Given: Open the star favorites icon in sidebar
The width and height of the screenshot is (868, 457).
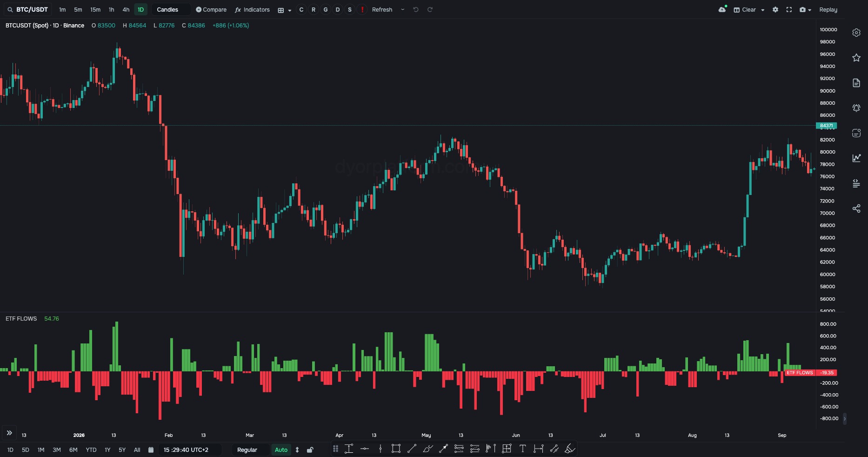Looking at the screenshot, I should tap(856, 58).
